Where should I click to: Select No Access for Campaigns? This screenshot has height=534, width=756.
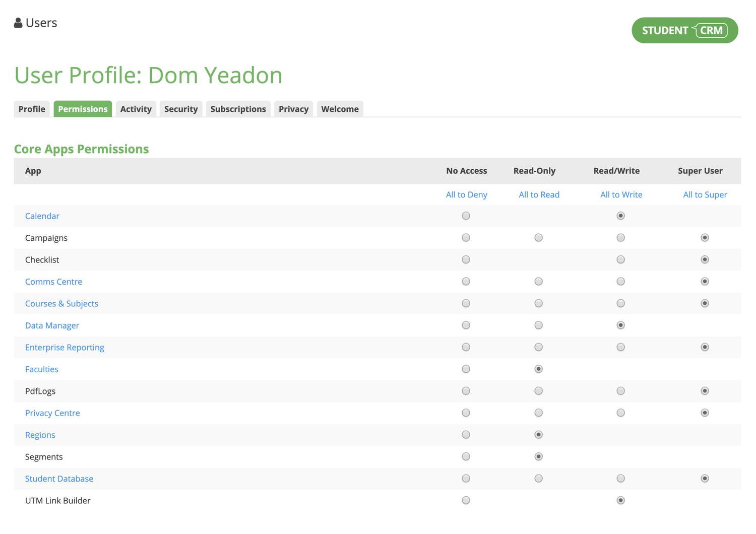(x=466, y=237)
